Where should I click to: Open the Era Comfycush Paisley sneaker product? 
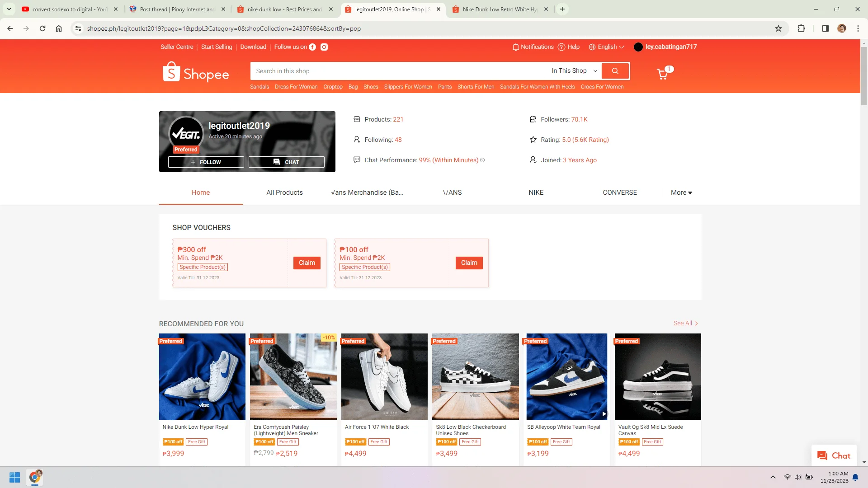click(293, 400)
